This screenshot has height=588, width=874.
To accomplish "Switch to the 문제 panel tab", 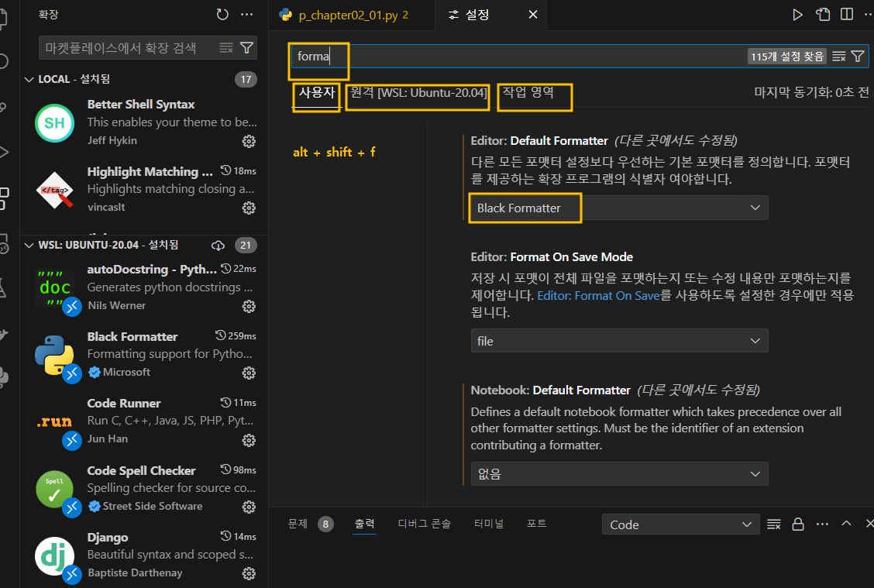I will (x=298, y=524).
